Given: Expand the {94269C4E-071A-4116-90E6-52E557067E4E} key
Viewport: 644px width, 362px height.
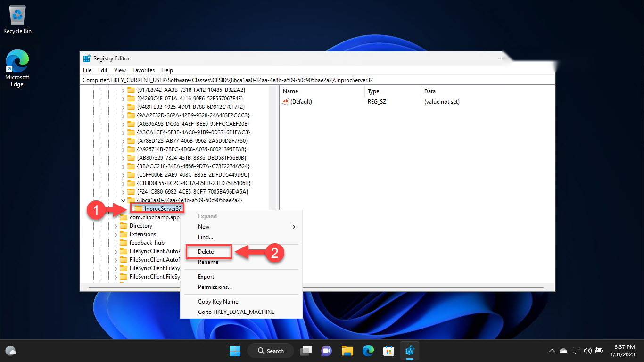Looking at the screenshot, I should click(x=124, y=99).
